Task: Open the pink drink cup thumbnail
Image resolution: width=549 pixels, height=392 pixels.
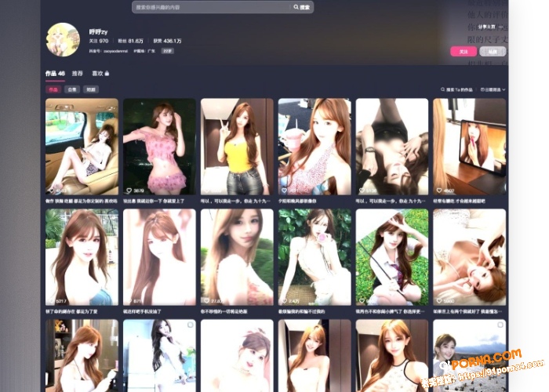Action: click(314, 147)
